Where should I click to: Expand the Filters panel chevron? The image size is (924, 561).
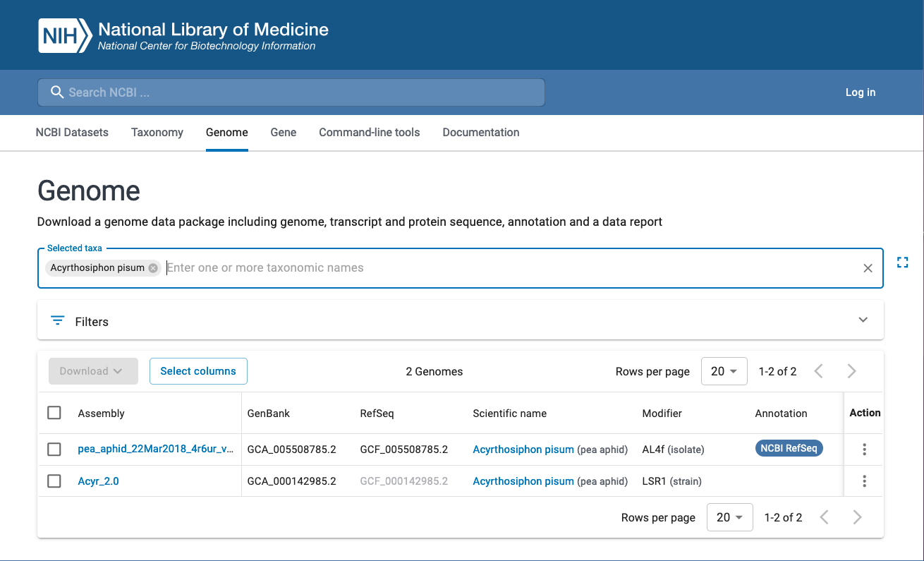pos(863,320)
